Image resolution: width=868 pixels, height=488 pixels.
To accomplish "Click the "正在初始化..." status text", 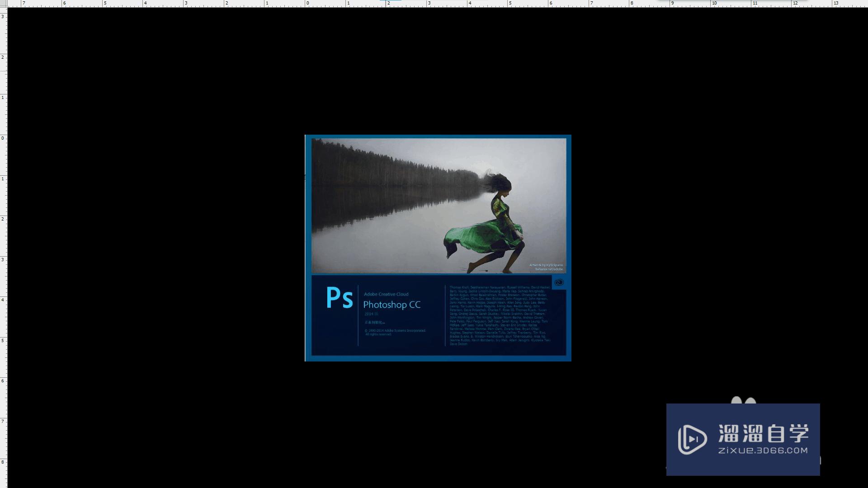I will coord(375,322).
